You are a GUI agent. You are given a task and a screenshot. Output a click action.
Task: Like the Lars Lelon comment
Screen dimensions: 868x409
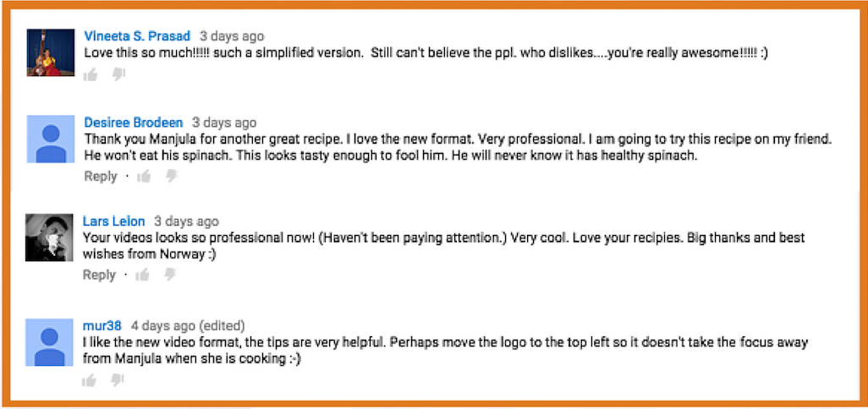click(143, 275)
